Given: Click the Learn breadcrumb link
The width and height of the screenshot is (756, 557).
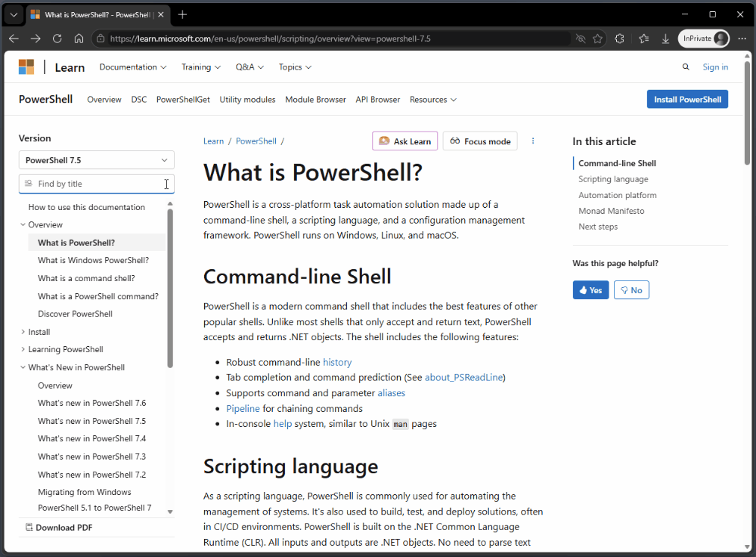Looking at the screenshot, I should pyautogui.click(x=214, y=141).
